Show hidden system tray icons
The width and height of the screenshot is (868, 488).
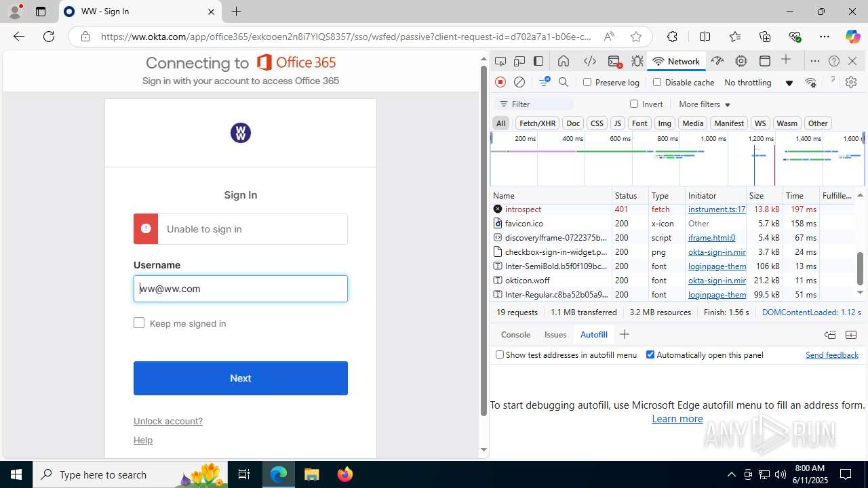(731, 474)
